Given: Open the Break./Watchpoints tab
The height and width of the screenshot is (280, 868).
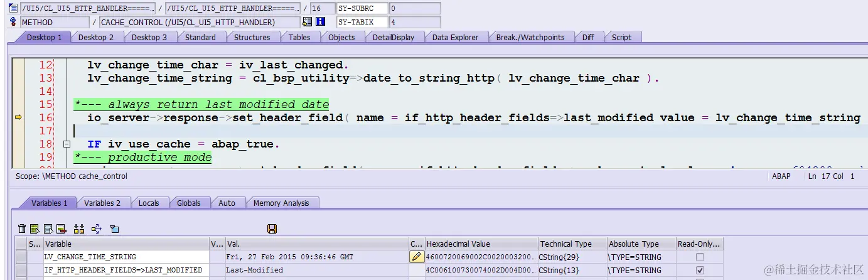Looking at the screenshot, I should tap(530, 37).
